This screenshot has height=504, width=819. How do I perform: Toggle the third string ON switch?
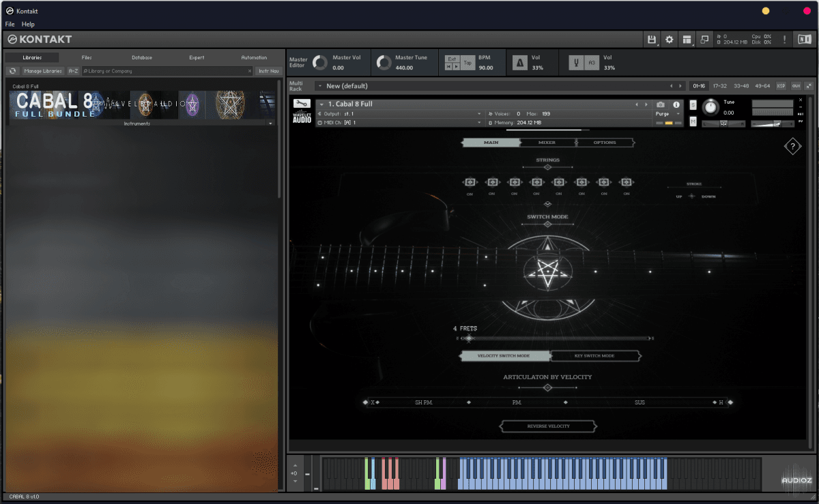[514, 182]
